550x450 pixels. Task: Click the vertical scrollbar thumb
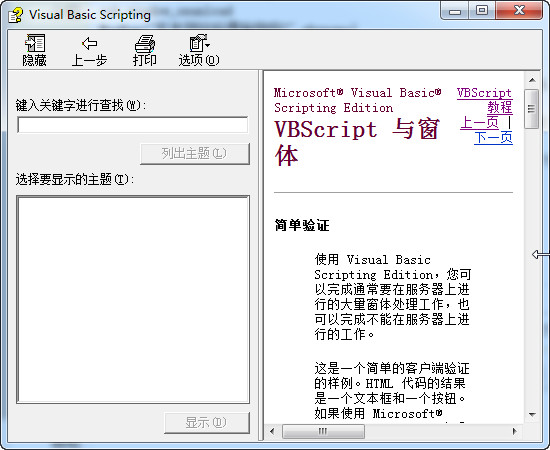[532, 109]
